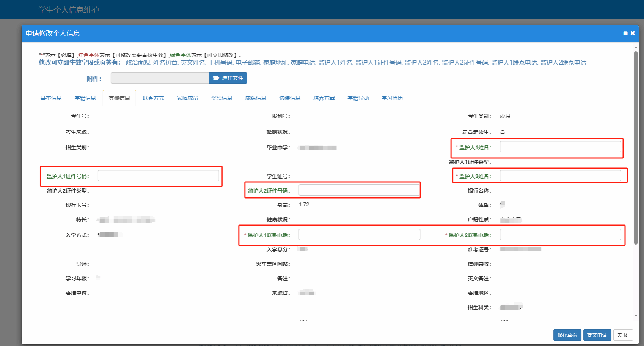Open the 学习简历 tab
Screen dimensions: 644x346
click(x=393, y=98)
